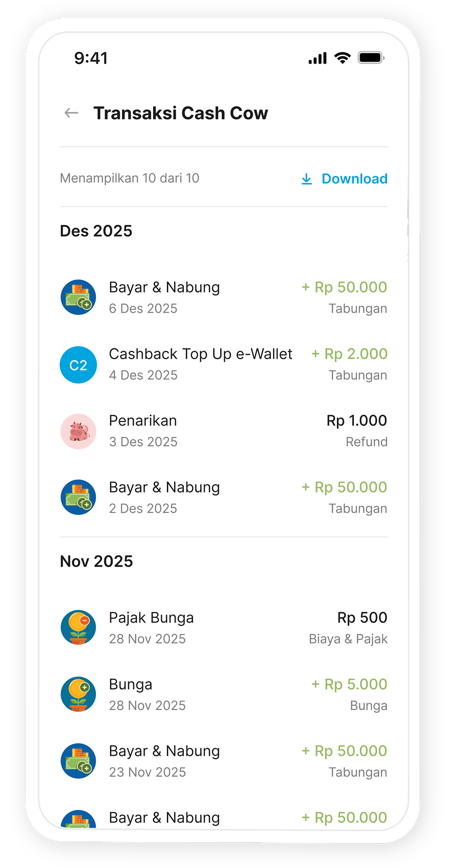Tap Bayar & Nabung icon for 23 Nov

pos(78,761)
